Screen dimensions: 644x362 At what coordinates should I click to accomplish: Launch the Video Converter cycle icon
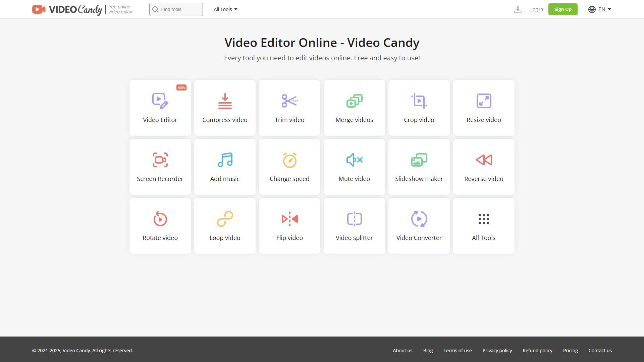coord(419,219)
